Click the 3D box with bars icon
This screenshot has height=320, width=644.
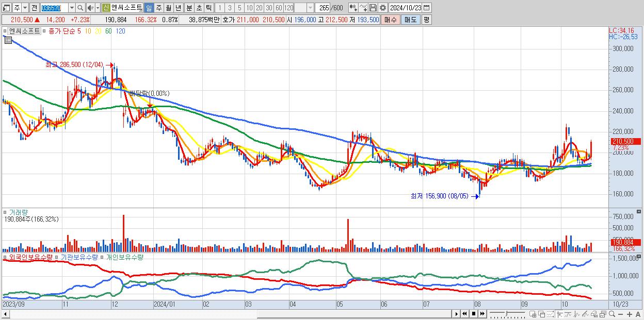594,314
